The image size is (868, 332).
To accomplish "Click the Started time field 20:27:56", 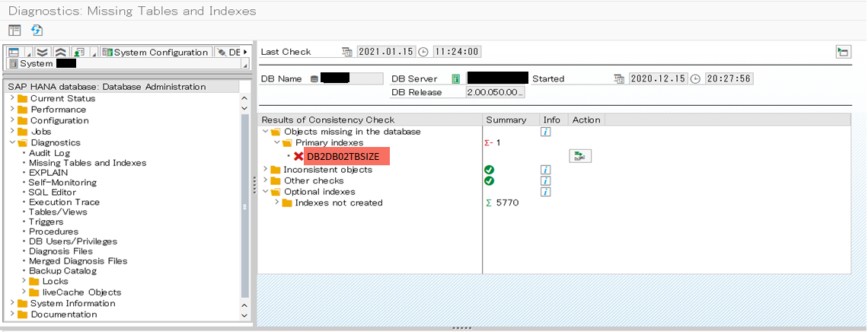I will [729, 78].
